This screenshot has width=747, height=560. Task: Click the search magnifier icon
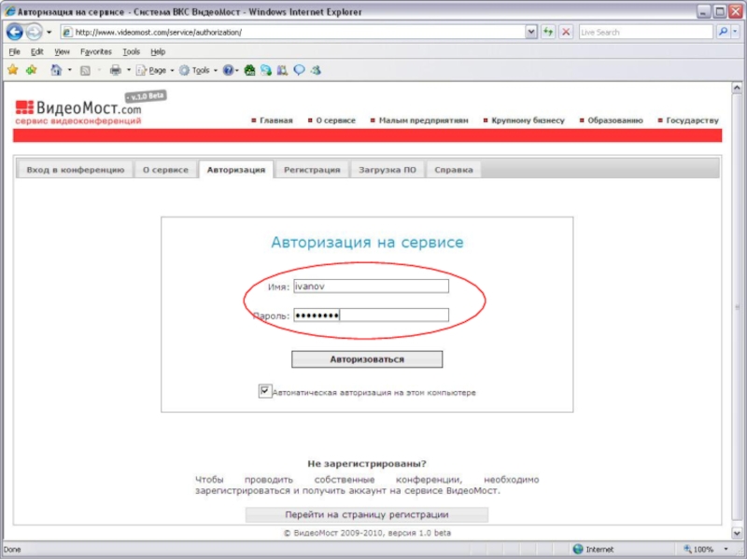coord(723,32)
